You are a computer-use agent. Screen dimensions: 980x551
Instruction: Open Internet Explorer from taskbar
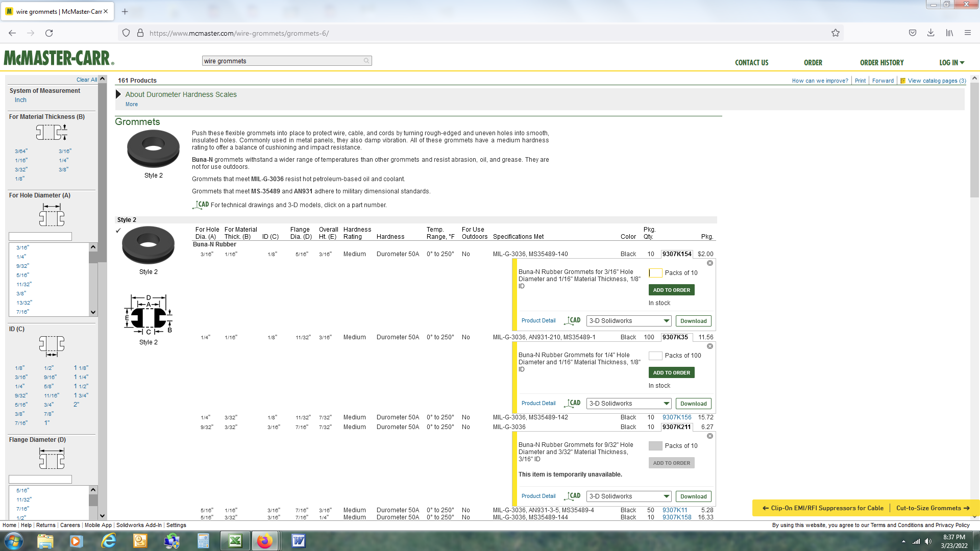coord(108,541)
